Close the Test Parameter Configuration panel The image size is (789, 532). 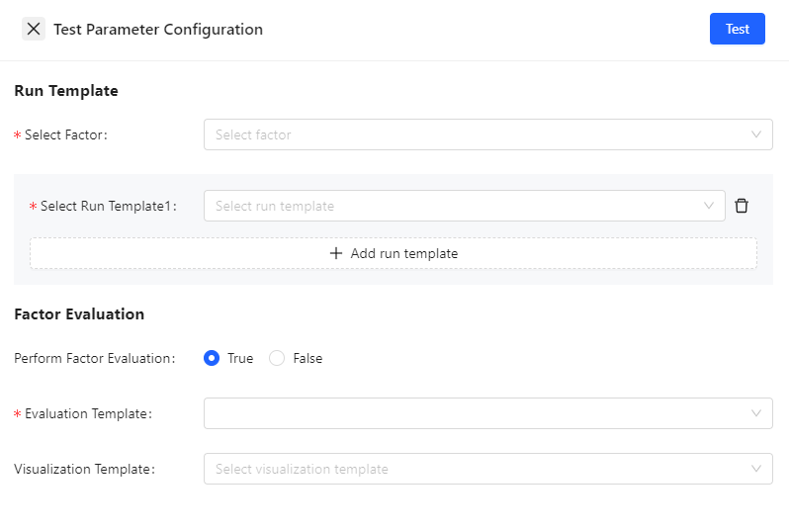pos(34,29)
